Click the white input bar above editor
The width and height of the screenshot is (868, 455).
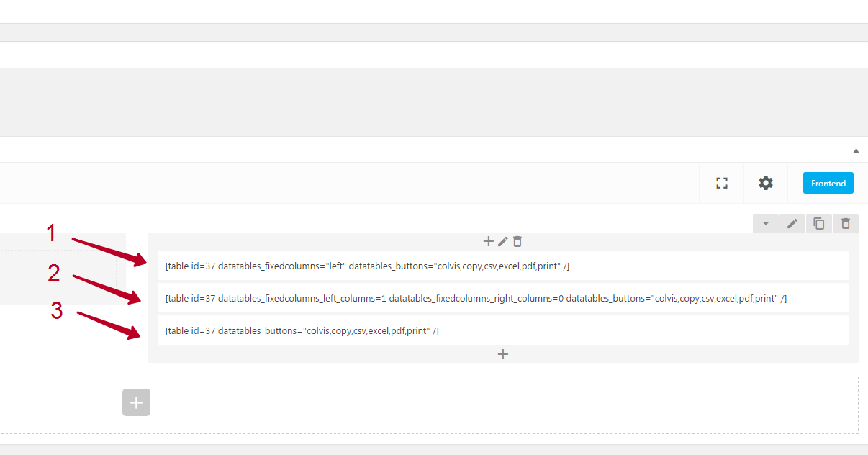coord(432,55)
